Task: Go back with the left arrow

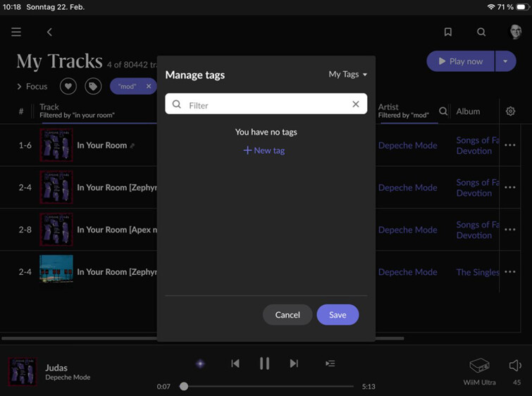Action: point(49,32)
